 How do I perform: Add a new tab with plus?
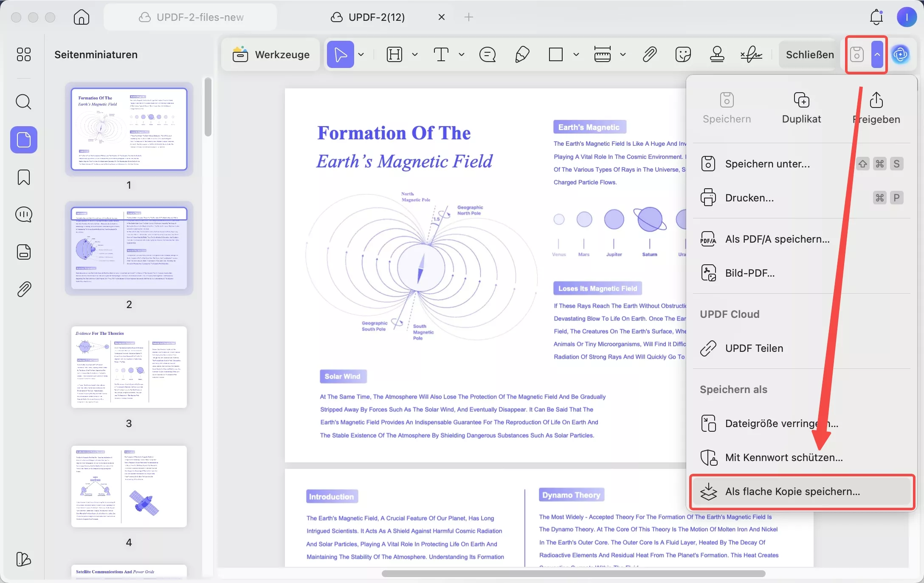pyautogui.click(x=469, y=17)
